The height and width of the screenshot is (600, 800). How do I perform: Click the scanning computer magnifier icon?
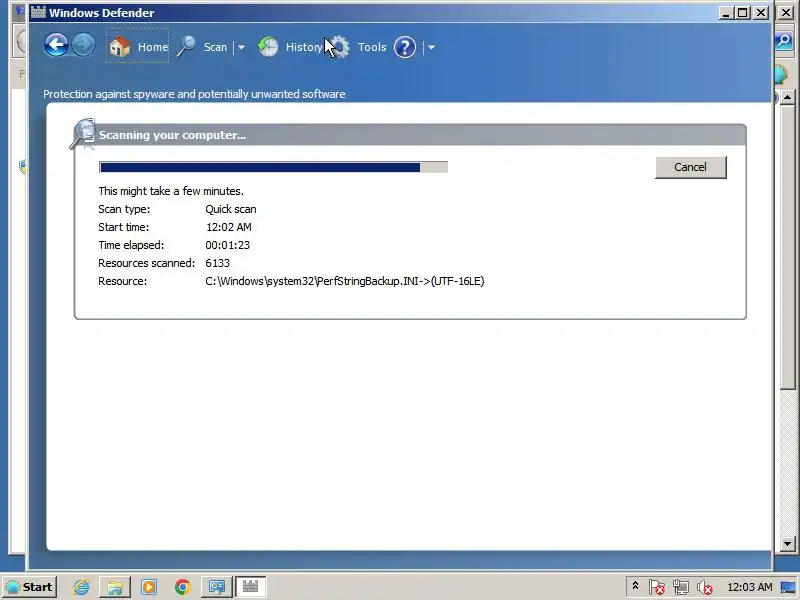[x=83, y=134]
